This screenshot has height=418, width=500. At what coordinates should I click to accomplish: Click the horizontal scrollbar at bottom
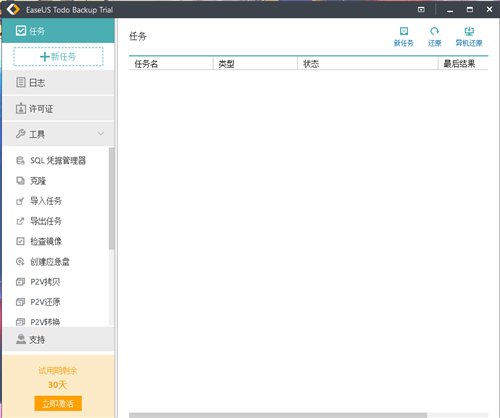(278, 415)
